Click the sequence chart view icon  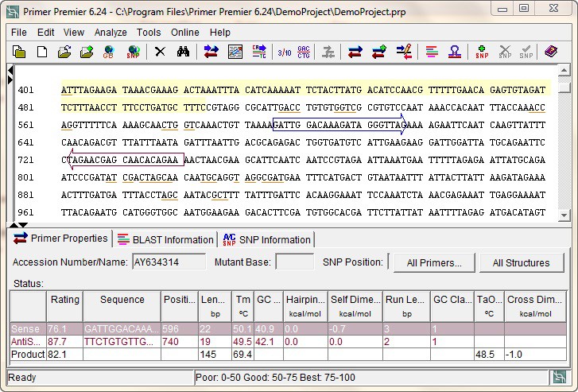(x=235, y=52)
